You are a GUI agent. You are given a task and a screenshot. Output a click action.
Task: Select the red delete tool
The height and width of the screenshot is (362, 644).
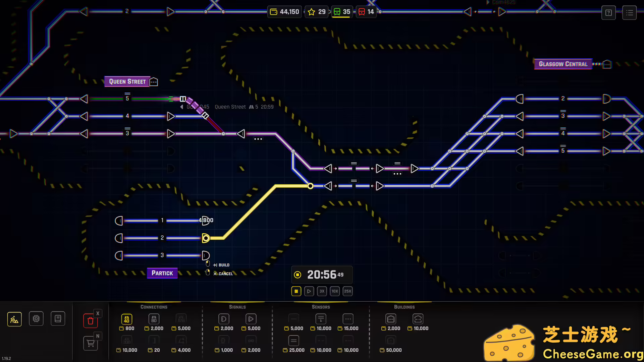[90, 321]
